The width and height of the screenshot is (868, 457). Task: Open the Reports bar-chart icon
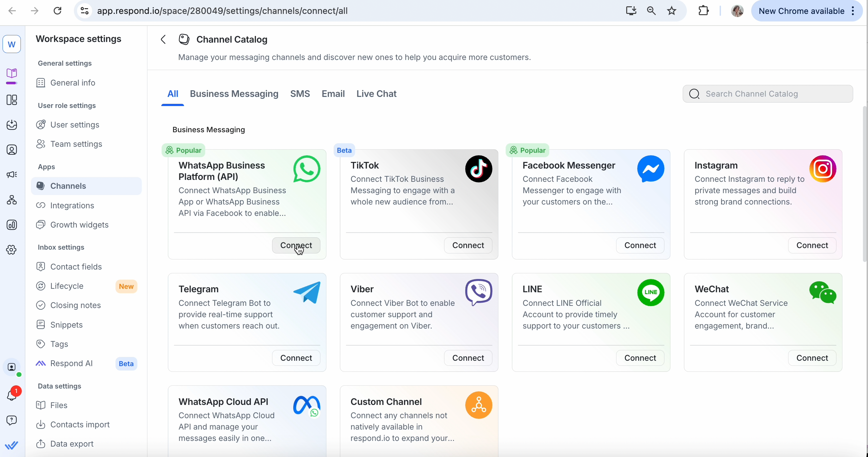tap(12, 225)
